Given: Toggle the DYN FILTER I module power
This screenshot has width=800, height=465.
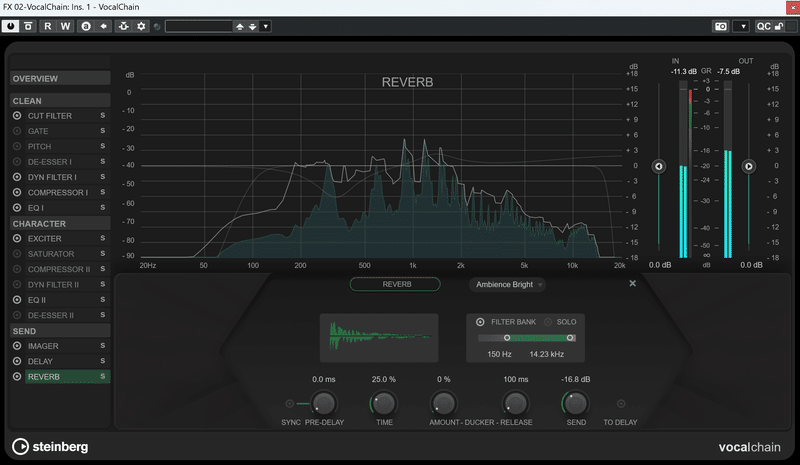Looking at the screenshot, I should click(x=17, y=177).
